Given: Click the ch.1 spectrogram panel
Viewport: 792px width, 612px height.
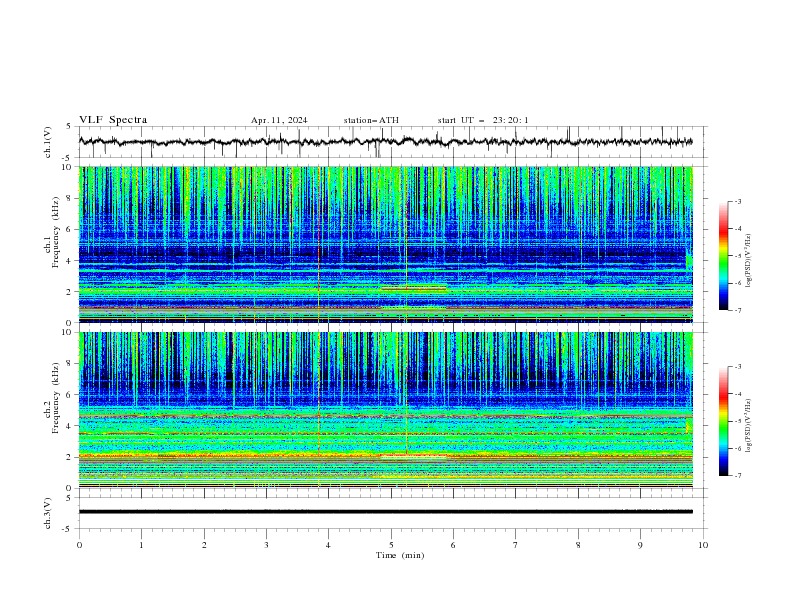Looking at the screenshot, I should click(385, 244).
